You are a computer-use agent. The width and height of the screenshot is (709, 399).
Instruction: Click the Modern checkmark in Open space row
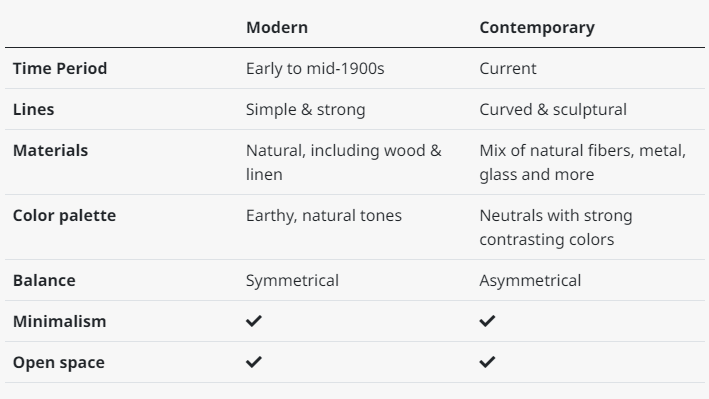[x=254, y=362]
